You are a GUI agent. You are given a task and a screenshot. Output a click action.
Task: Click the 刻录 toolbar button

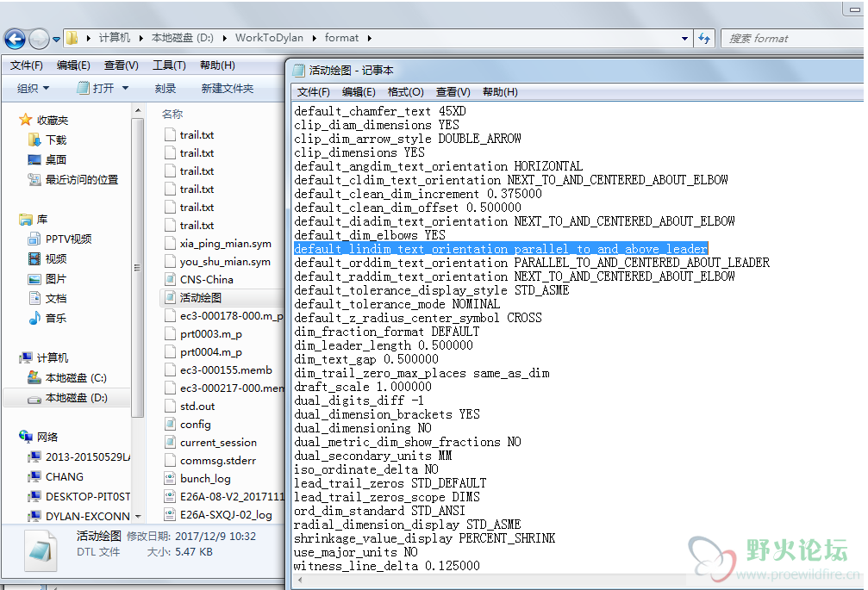tap(165, 88)
